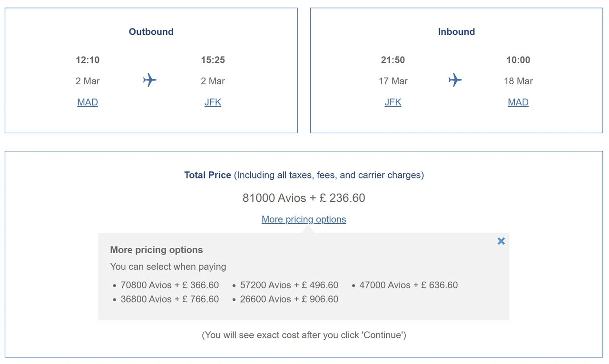Select the 47000 Avios + £ 636.60 option
This screenshot has width=609, height=364.
[x=409, y=285]
